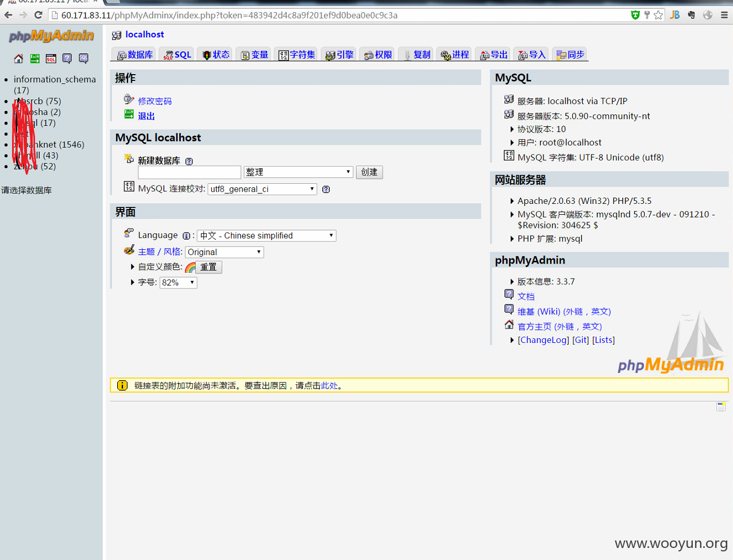
Task: Open the ChangeLog link
Action: (x=543, y=340)
